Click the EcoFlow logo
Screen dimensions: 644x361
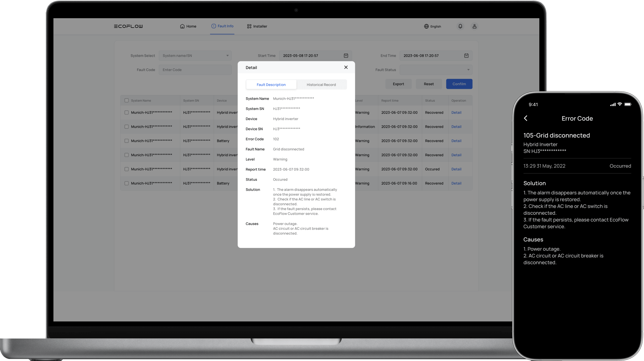128,26
